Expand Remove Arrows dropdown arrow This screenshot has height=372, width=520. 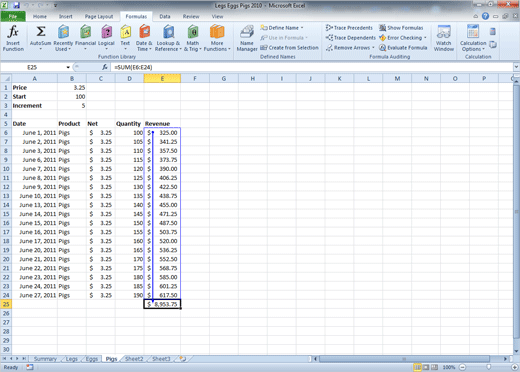pos(373,48)
